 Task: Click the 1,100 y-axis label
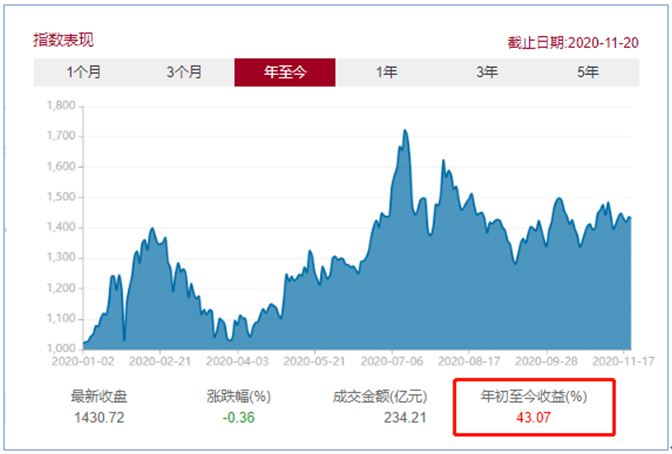click(61, 319)
